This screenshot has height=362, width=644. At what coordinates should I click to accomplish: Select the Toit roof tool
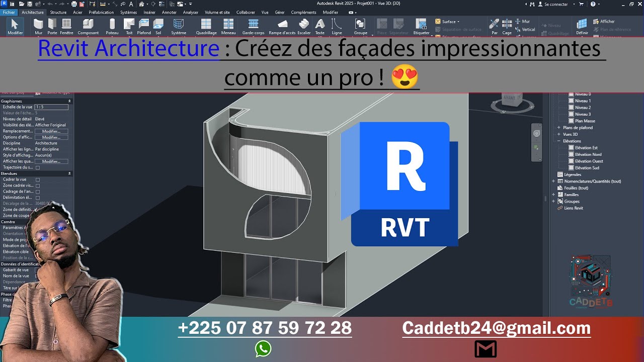click(x=129, y=26)
